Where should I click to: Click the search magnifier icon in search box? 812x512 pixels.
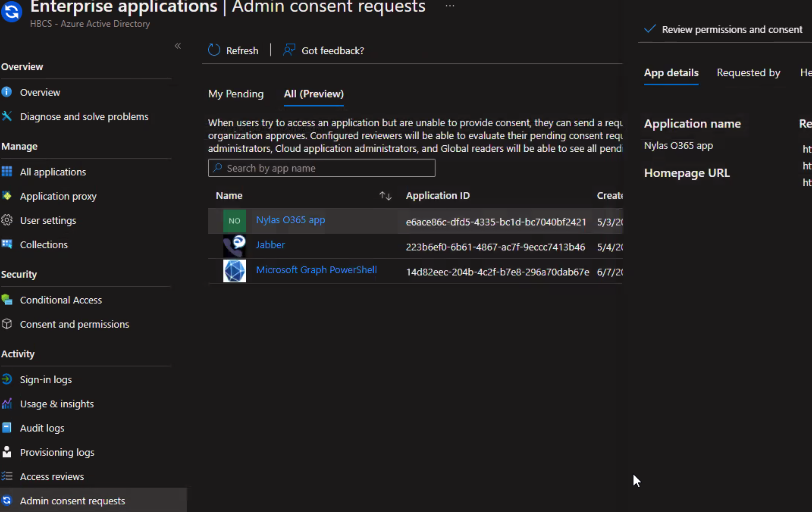(218, 168)
